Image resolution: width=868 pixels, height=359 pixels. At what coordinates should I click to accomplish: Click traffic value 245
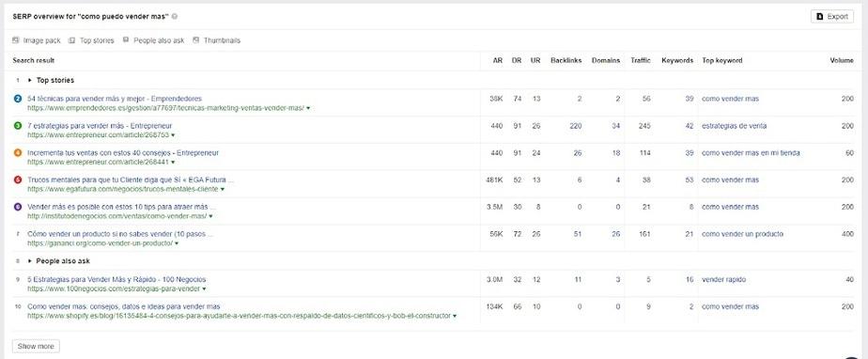644,126
